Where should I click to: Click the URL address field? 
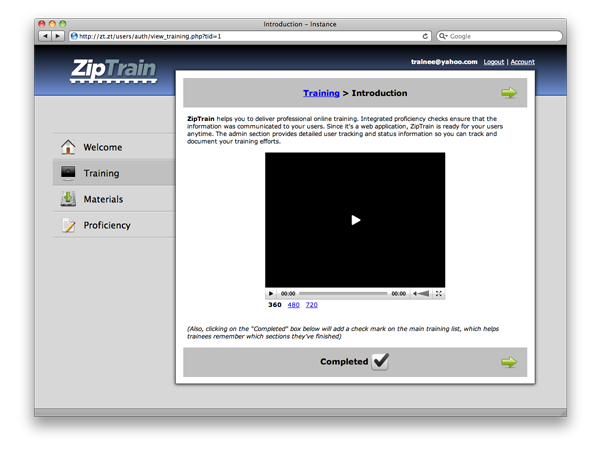point(250,36)
